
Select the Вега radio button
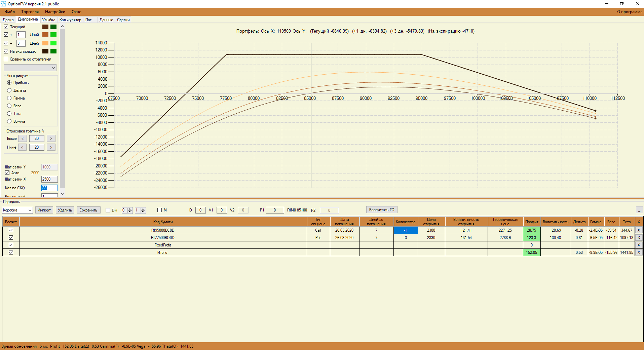[9, 106]
